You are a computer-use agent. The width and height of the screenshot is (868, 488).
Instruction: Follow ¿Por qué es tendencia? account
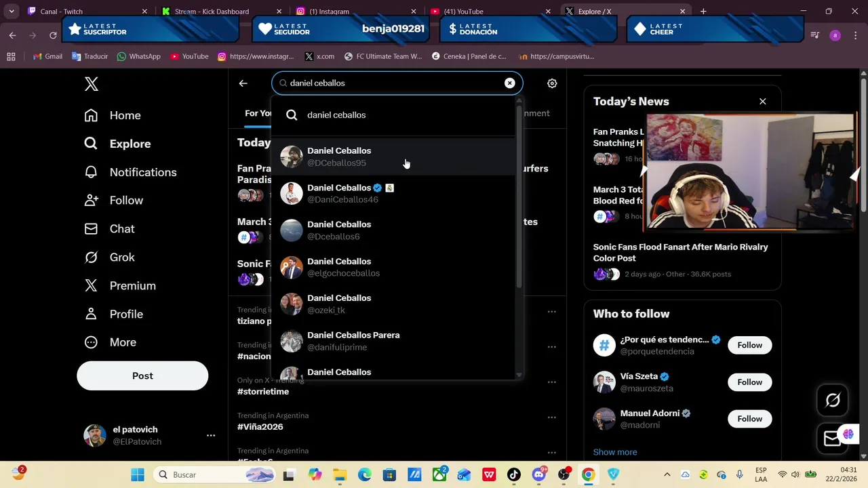(749, 345)
